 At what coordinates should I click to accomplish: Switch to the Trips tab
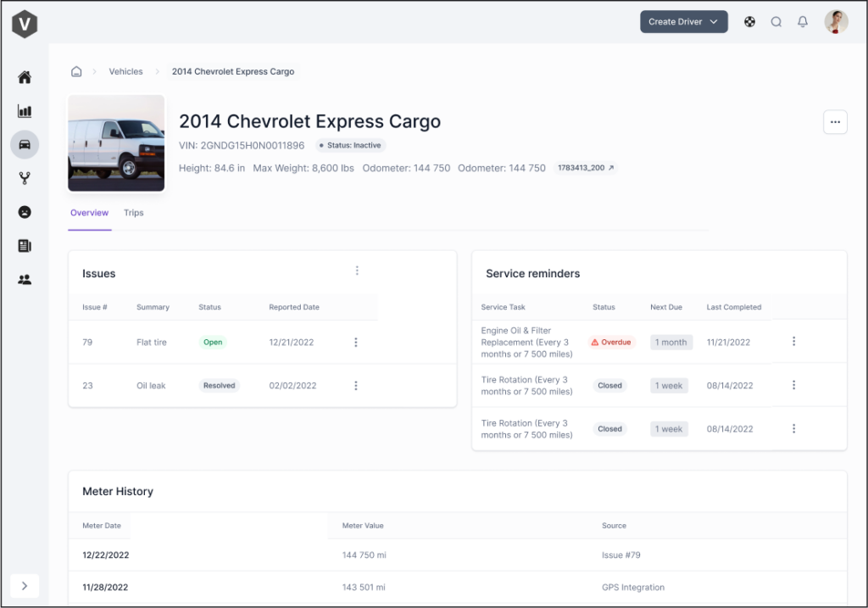(x=134, y=213)
